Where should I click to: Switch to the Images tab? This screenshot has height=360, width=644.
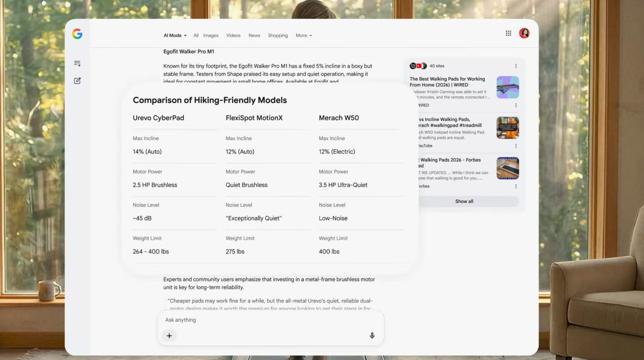coord(211,36)
